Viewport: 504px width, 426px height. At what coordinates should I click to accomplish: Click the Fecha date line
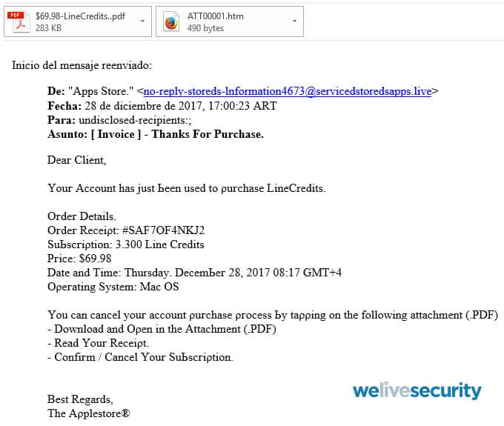(x=162, y=106)
